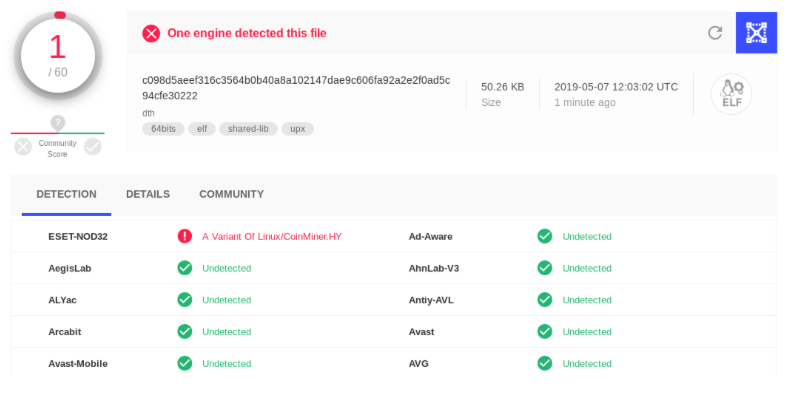The height and width of the screenshot is (397, 787).
Task: Click the ESET-NOD32 engine name
Action: [78, 236]
